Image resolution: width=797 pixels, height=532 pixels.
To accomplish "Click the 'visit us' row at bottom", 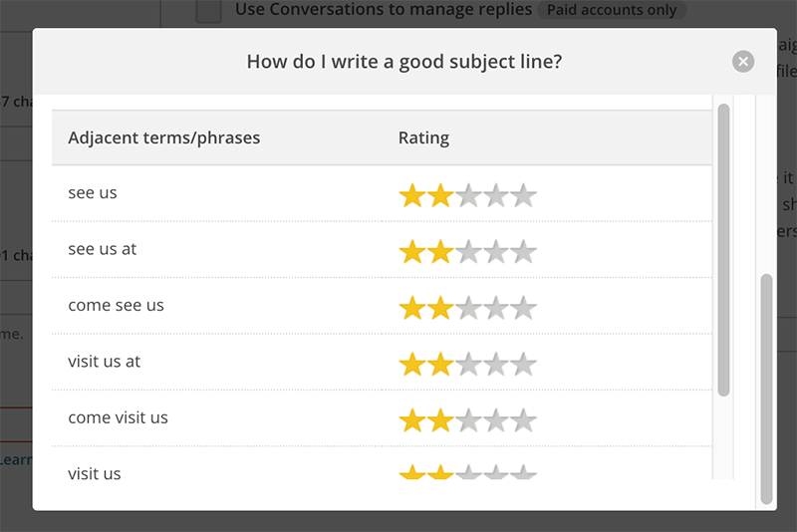I will pyautogui.click(x=382, y=468).
